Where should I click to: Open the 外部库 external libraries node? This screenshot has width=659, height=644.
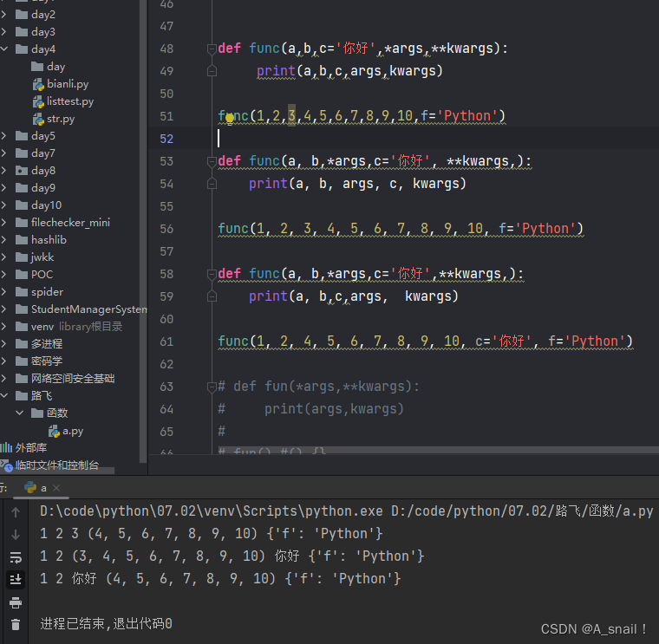(x=30, y=448)
